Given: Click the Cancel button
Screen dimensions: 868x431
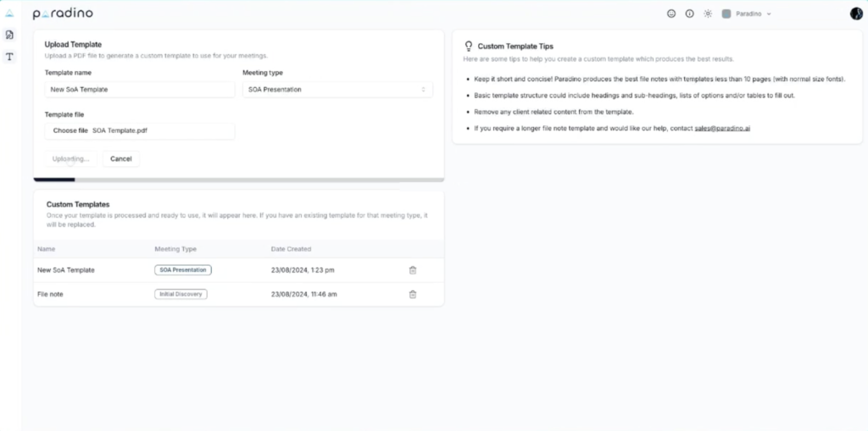Looking at the screenshot, I should coord(120,158).
